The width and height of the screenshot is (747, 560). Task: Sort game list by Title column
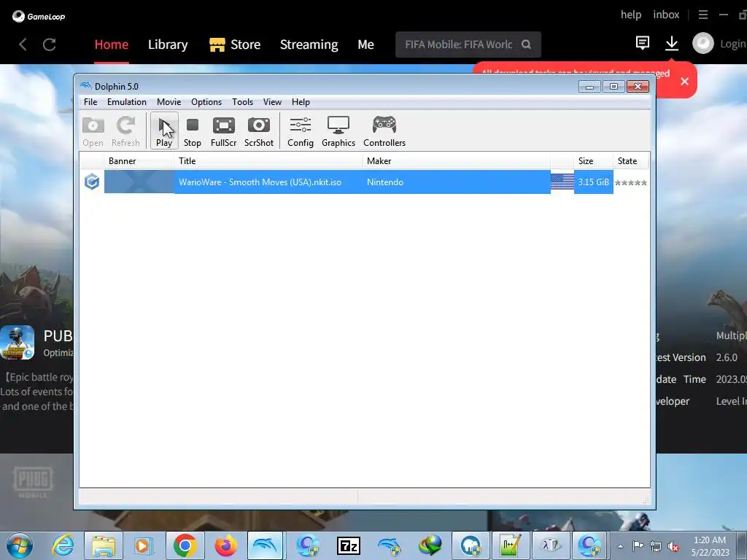click(x=268, y=161)
